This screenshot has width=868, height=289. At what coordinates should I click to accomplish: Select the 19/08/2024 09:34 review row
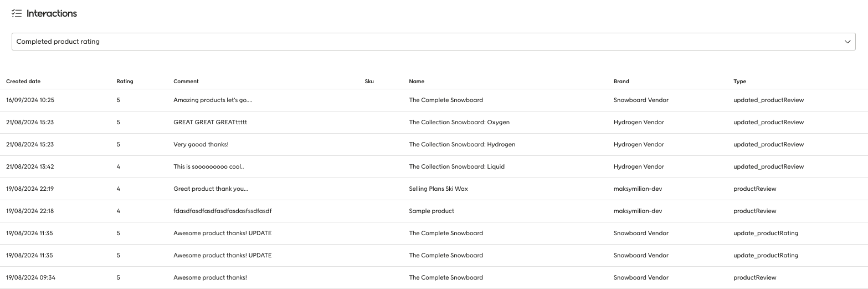coord(434,278)
